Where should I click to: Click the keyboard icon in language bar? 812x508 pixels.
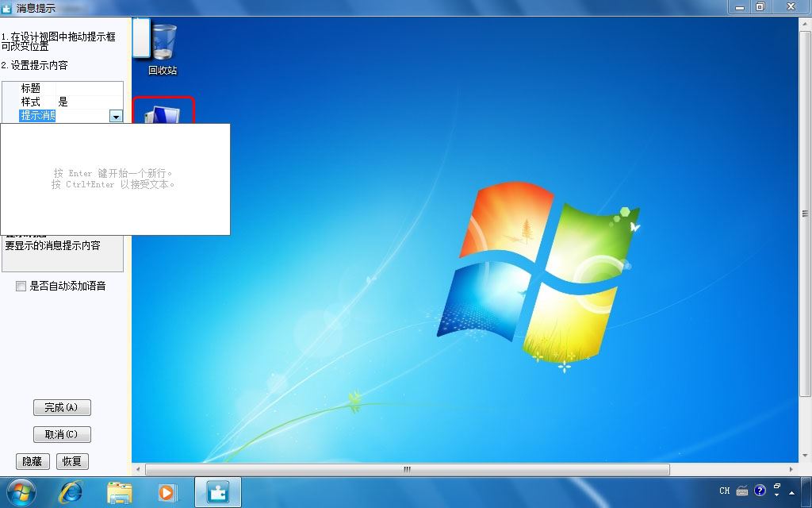click(x=742, y=491)
